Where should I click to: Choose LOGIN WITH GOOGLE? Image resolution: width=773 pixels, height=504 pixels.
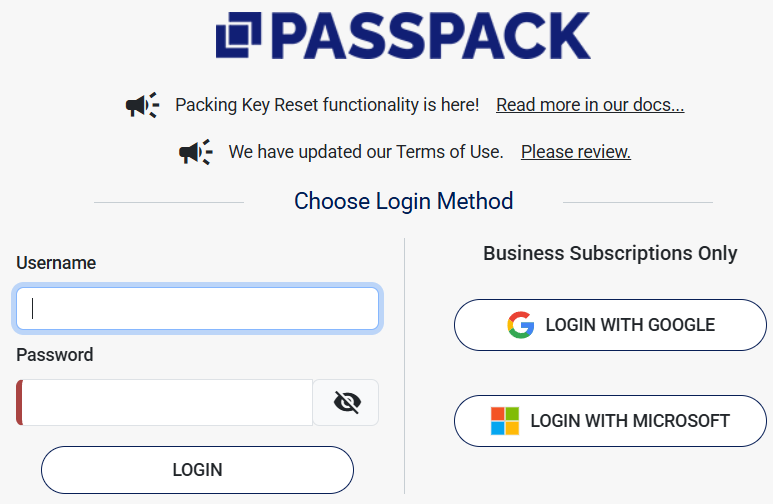(610, 325)
